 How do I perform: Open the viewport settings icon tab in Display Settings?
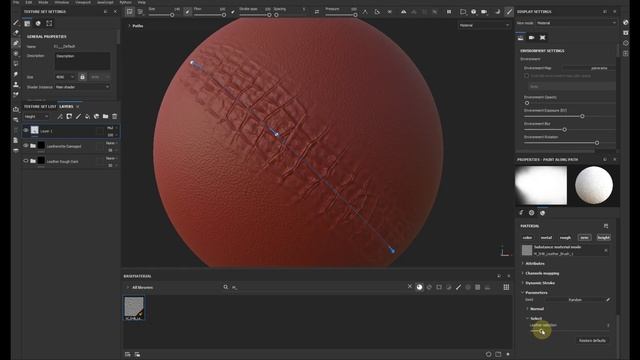[x=542, y=38]
